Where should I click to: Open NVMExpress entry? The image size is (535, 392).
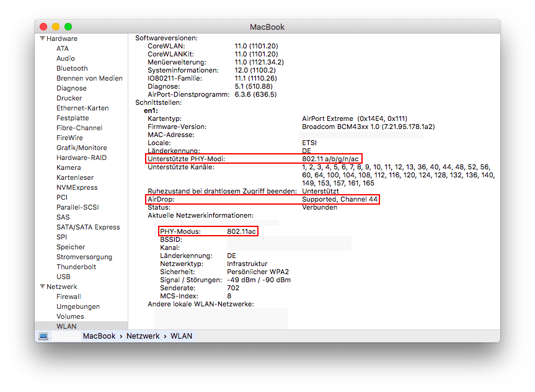coord(77,187)
